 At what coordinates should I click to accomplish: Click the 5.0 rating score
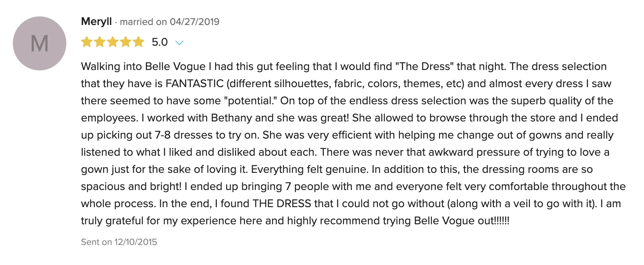pos(160,42)
